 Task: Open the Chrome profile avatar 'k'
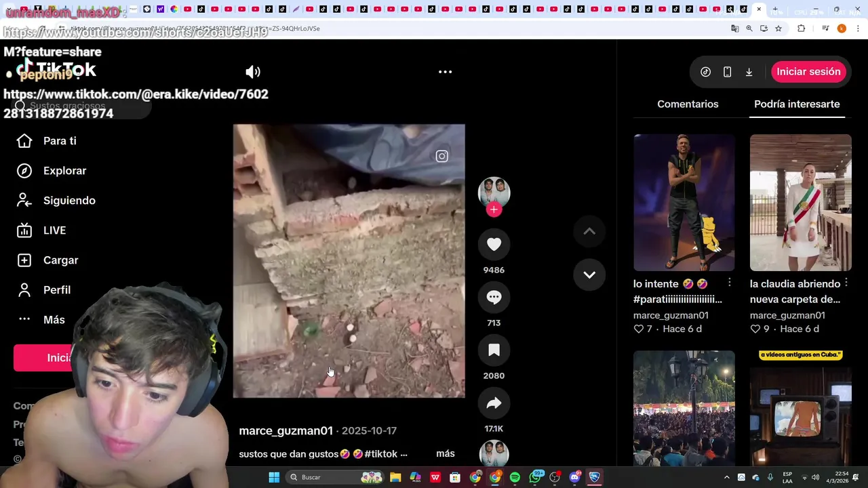[x=842, y=28]
